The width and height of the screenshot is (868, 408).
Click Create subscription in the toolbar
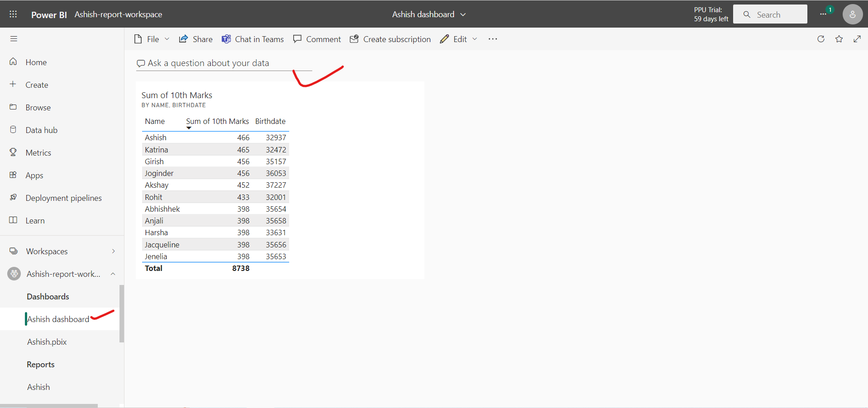pyautogui.click(x=390, y=39)
